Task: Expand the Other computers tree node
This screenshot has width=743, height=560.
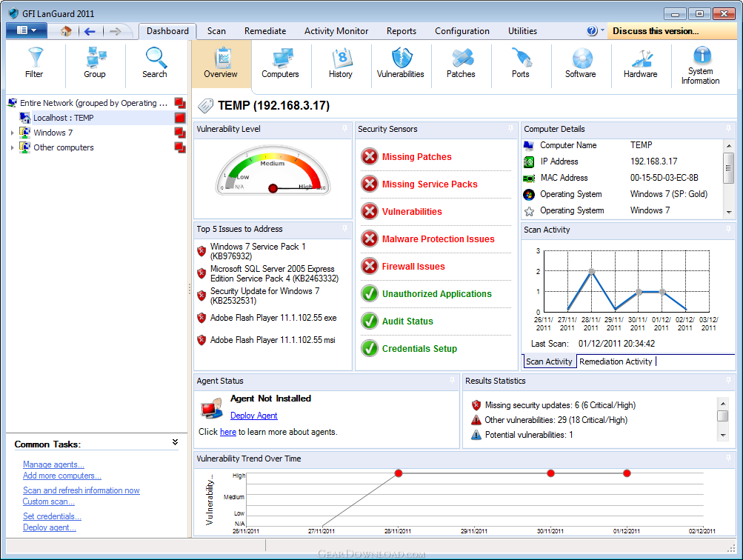Action: pyautogui.click(x=13, y=148)
